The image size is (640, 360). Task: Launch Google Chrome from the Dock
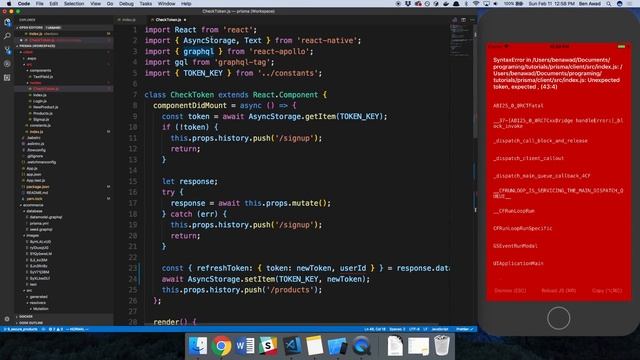(221, 346)
